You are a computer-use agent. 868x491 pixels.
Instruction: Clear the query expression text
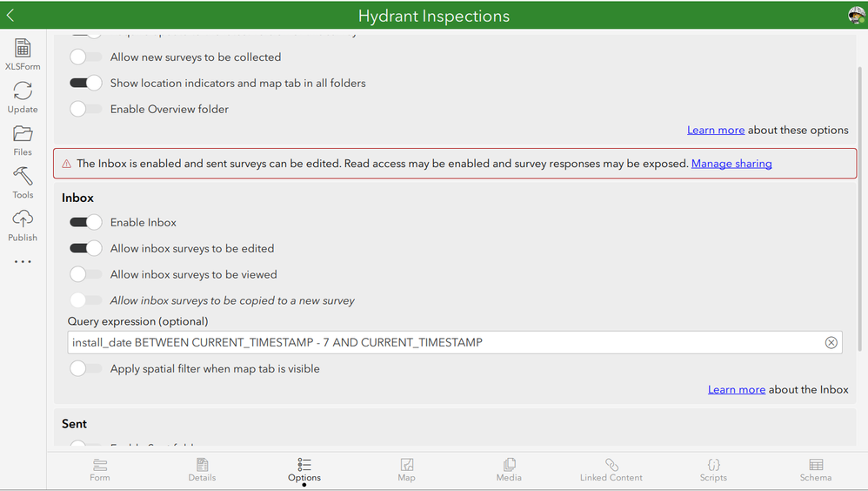tap(831, 343)
